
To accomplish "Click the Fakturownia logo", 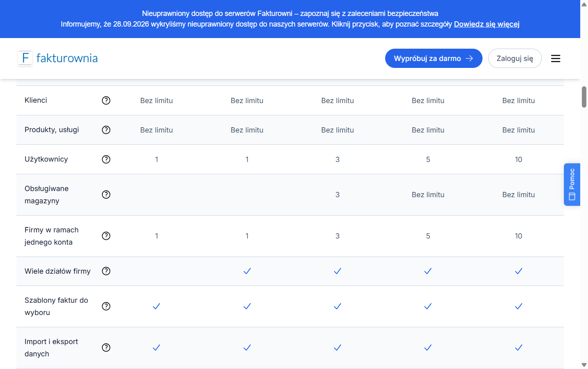I will tap(58, 58).
